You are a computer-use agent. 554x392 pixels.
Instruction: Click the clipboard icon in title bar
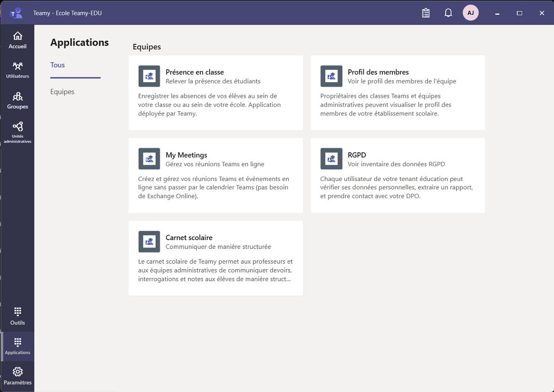(426, 13)
